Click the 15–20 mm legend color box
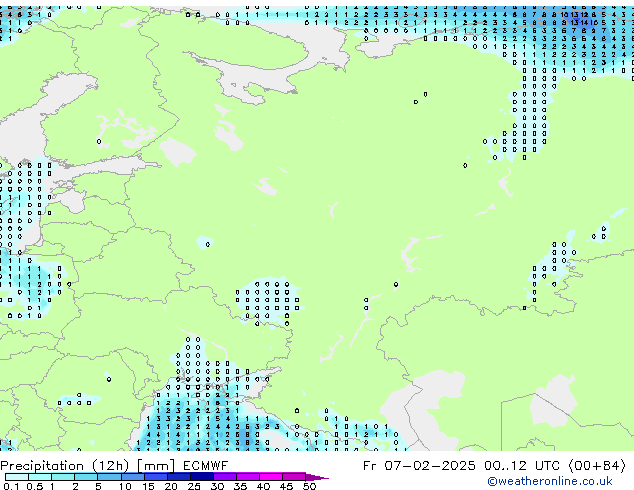This screenshot has height=490, width=634. [x=155, y=477]
